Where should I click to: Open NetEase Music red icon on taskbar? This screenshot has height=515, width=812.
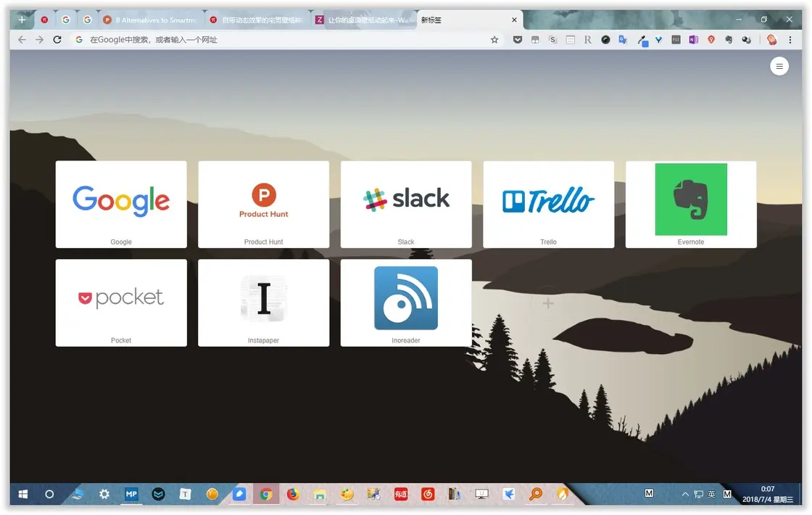(428, 494)
